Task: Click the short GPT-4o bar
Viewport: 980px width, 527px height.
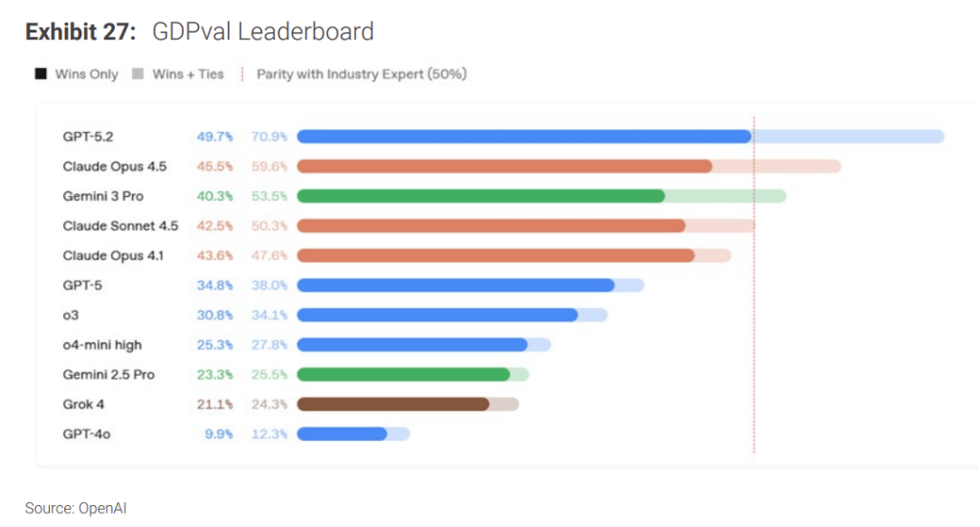Action: (342, 433)
